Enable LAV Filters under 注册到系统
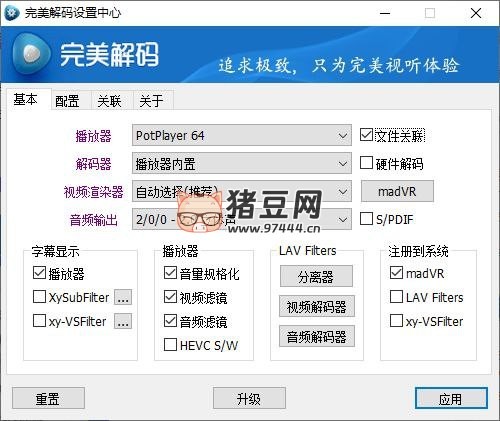500x421 pixels. point(396,297)
